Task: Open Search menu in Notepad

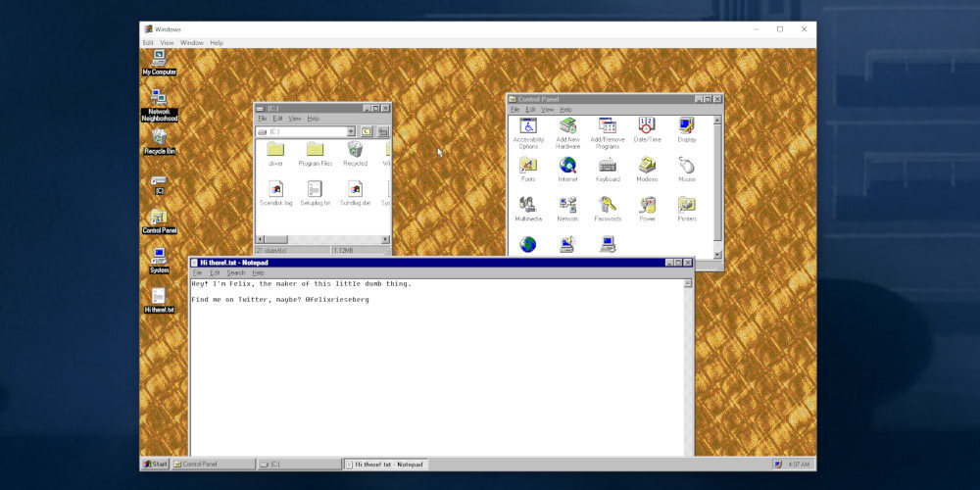Action: tap(235, 273)
